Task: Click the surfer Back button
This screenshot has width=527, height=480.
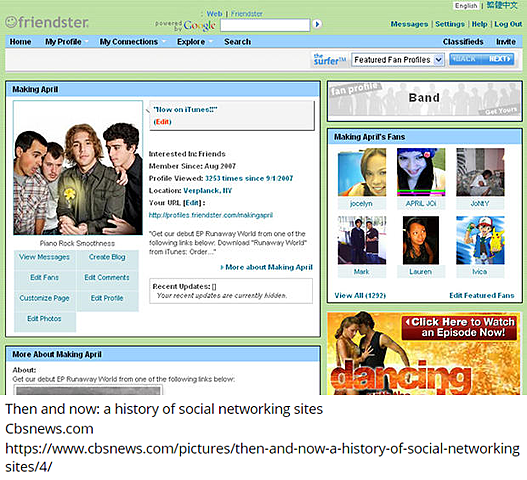Action: point(465,59)
